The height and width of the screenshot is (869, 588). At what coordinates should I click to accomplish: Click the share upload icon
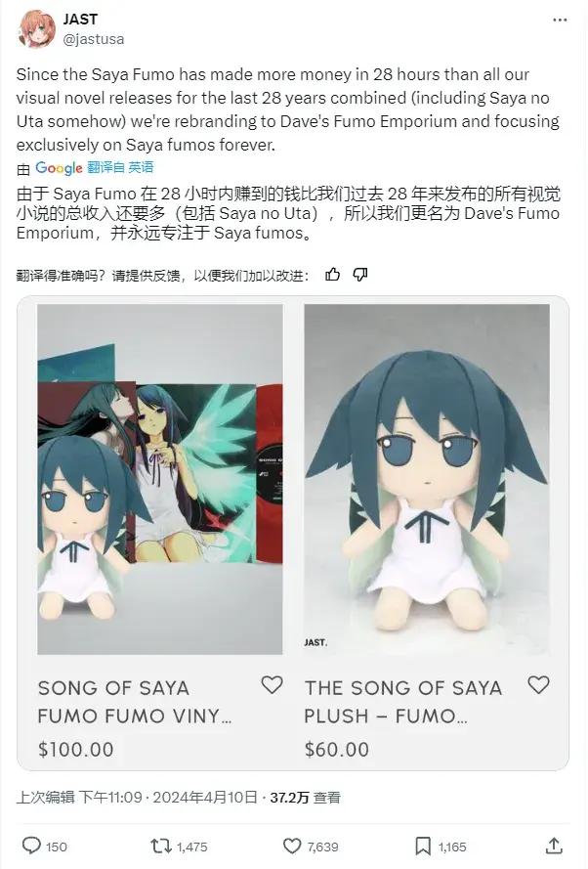[554, 846]
